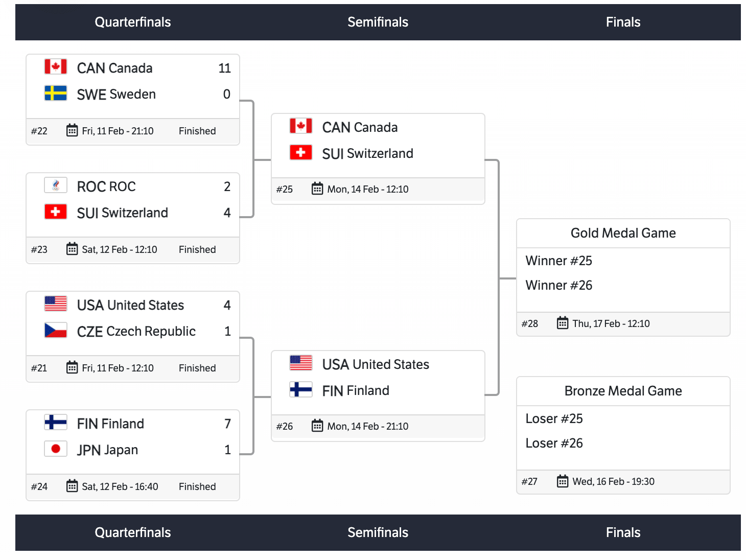The image size is (746, 560).
Task: Open the Gold Medal Game card title
Action: tap(623, 233)
